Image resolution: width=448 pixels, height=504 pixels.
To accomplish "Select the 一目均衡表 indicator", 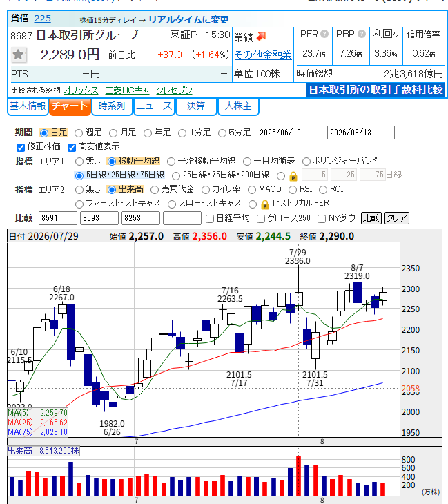I will 247,162.
